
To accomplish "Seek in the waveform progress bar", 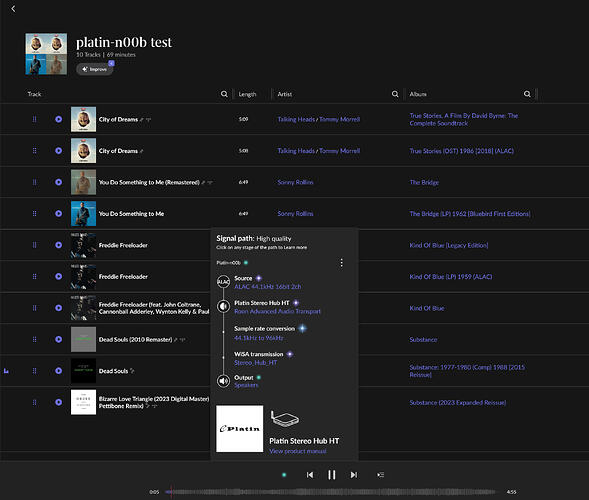I will click(x=332, y=492).
